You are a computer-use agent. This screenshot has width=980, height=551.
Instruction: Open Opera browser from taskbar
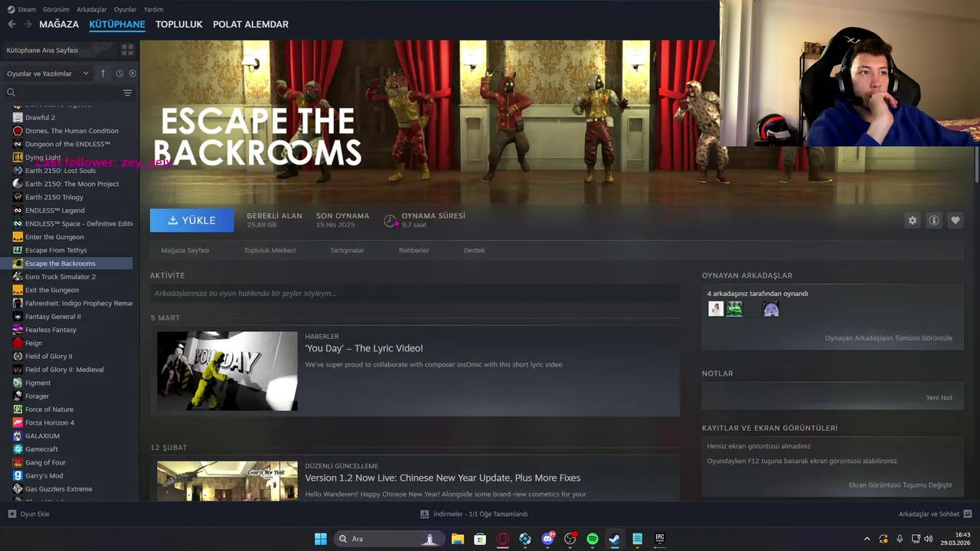pos(503,539)
